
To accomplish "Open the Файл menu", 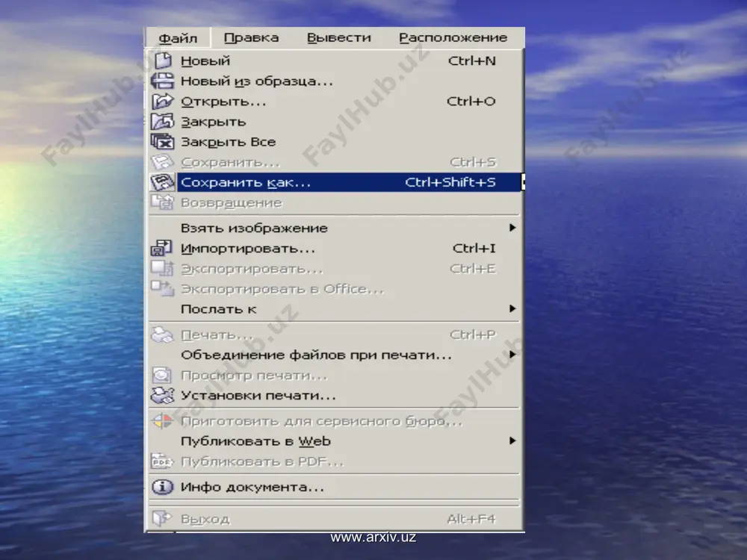I will [178, 37].
